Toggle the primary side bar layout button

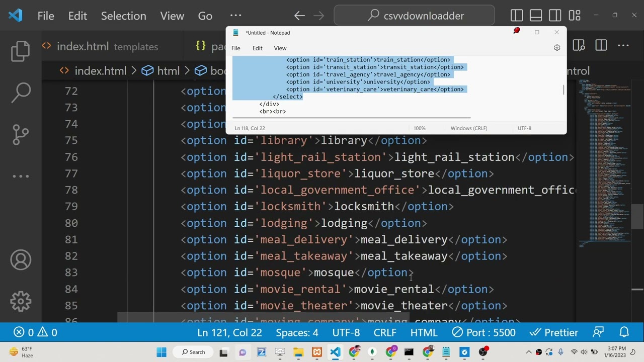[x=517, y=16]
